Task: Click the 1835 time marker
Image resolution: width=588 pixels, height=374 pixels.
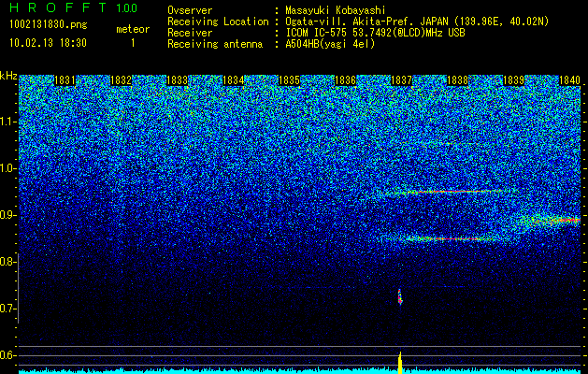Action: coord(289,80)
